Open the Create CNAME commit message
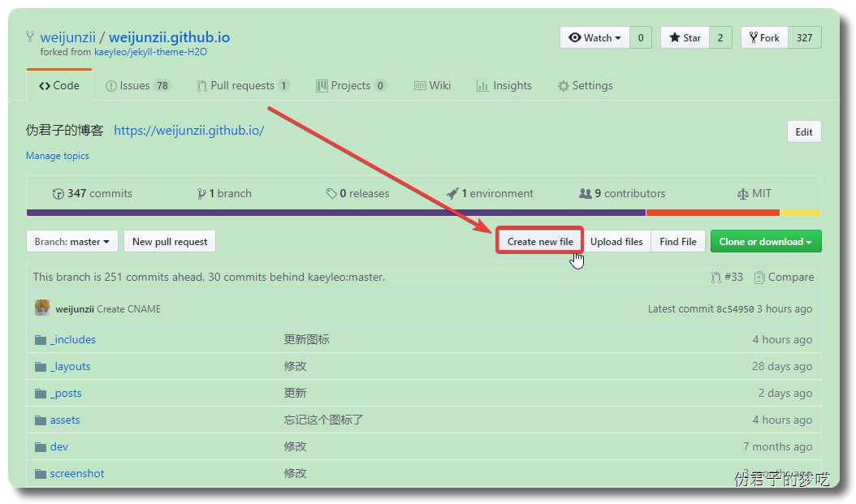Viewport: 856px width, 504px height. (129, 309)
